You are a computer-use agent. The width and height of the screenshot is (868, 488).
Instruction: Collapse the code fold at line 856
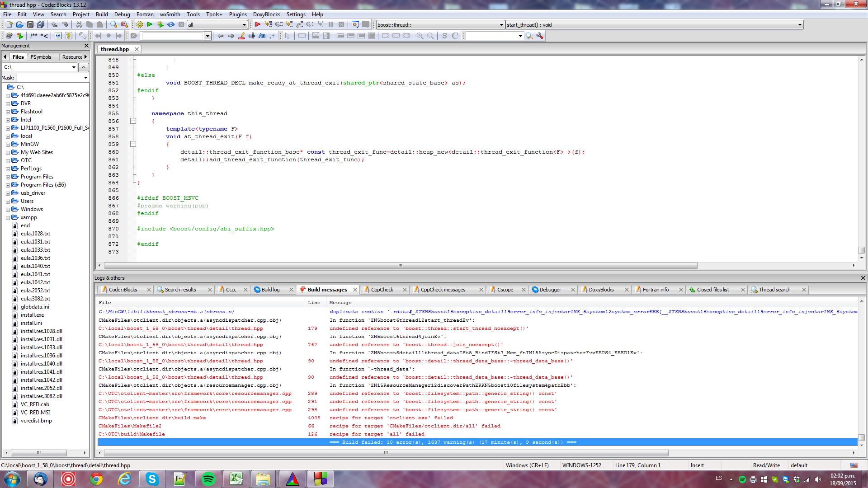click(x=133, y=121)
